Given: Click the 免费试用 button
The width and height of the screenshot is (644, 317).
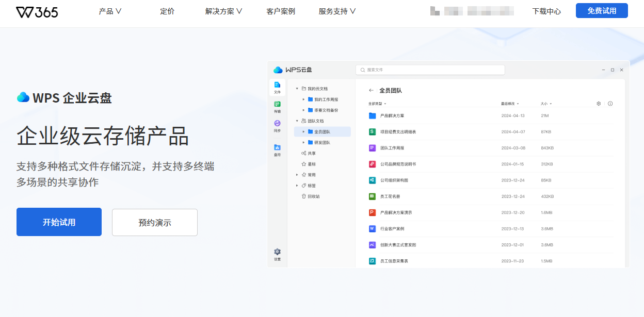Looking at the screenshot, I should 602,11.
